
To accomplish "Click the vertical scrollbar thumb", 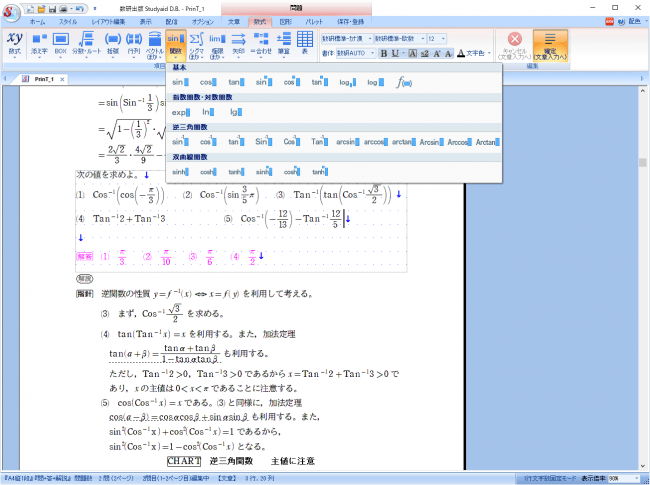I will [x=643, y=162].
